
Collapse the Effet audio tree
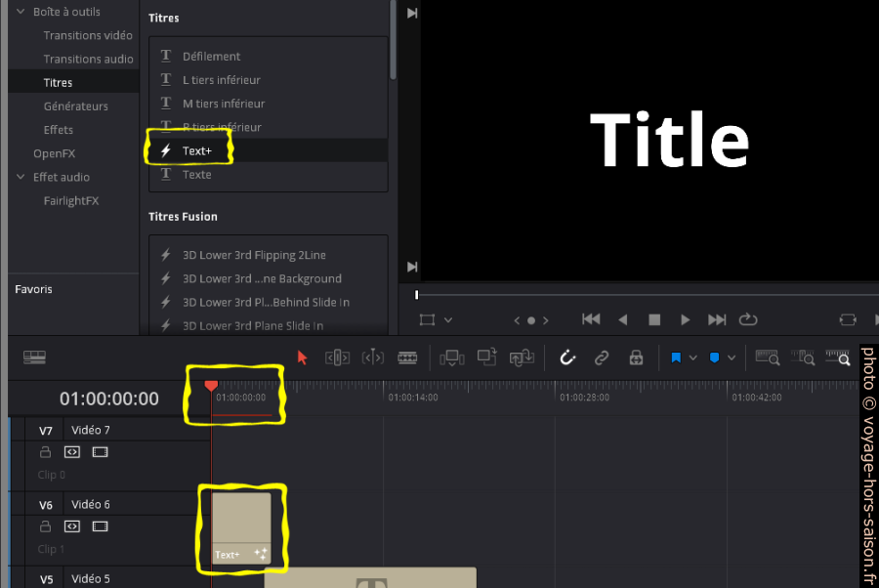click(21, 177)
